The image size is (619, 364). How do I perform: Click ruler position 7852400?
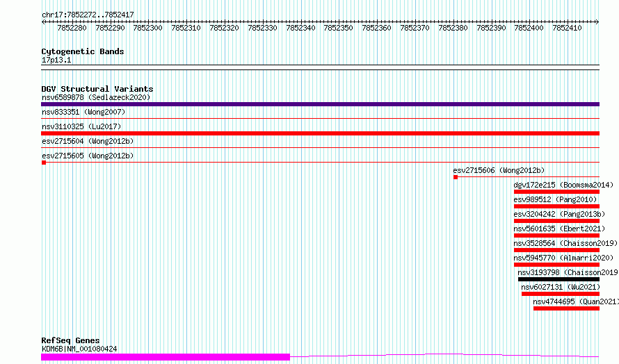tap(529, 28)
